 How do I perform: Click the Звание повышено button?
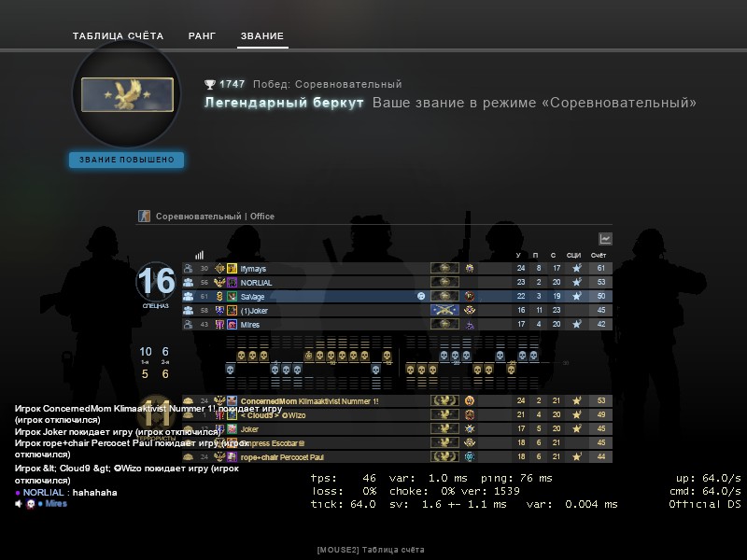[127, 160]
